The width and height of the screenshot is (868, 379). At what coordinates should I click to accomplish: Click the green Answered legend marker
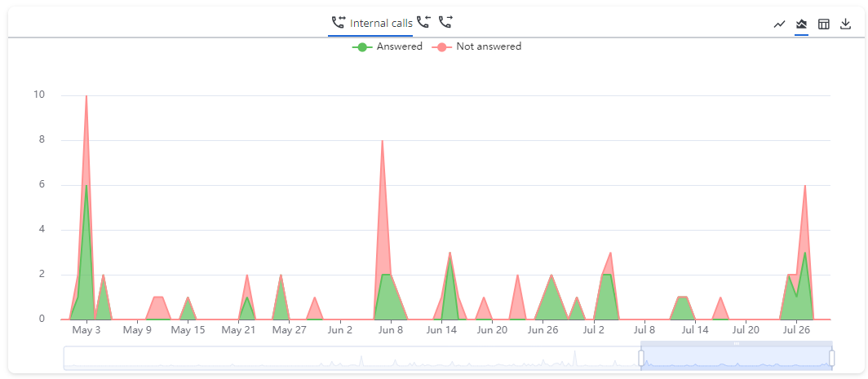click(x=362, y=47)
